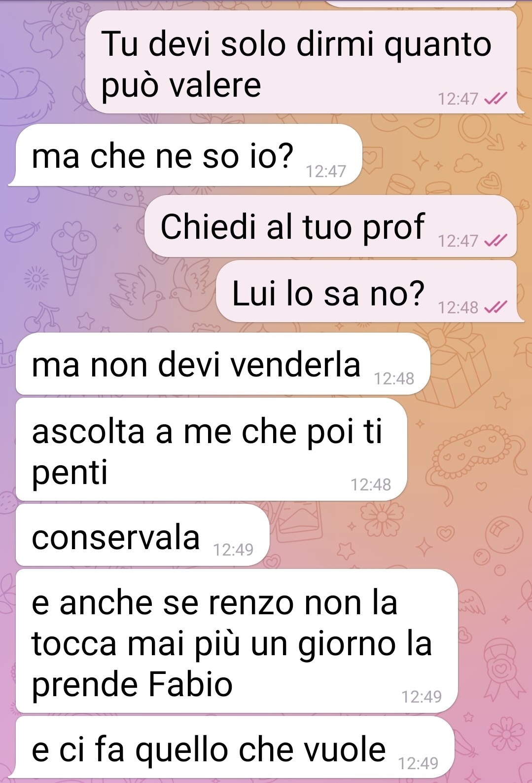The image size is (532, 783).
Task: Tap the double-check icon on "Tu devi solo dirmi" message
Action: tap(495, 99)
